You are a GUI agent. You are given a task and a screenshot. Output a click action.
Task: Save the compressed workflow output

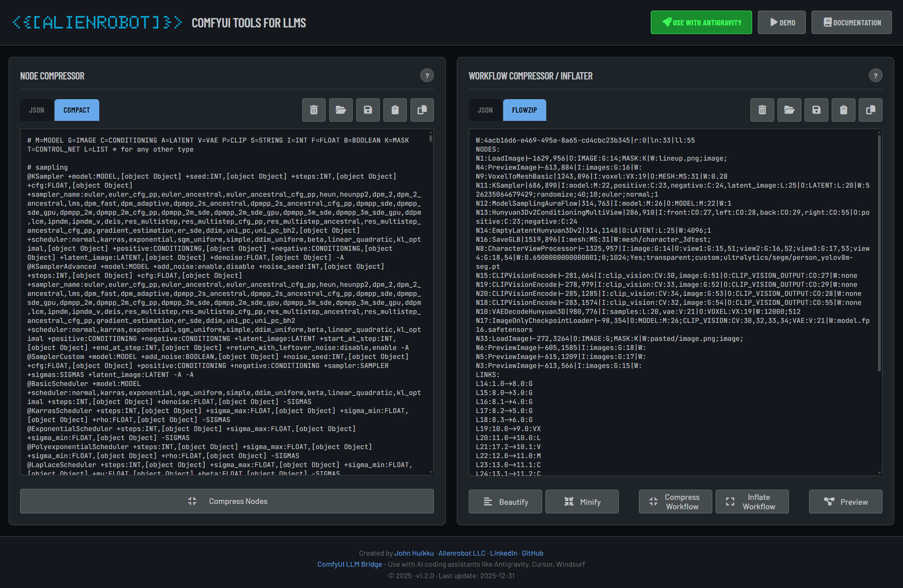[816, 110]
